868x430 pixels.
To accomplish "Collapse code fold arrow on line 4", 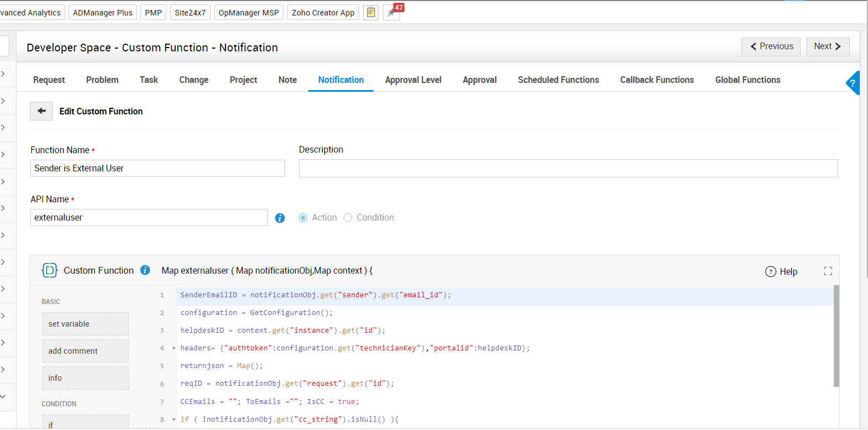I will [x=173, y=349].
